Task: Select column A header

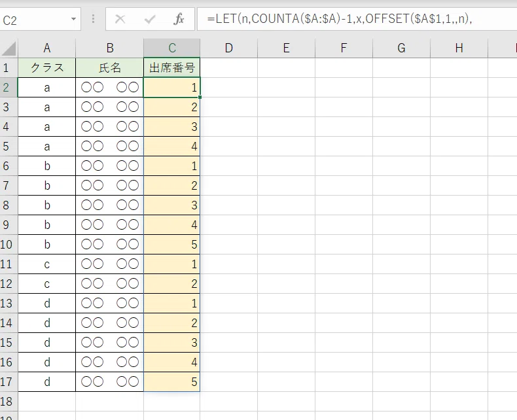Action: click(x=47, y=48)
